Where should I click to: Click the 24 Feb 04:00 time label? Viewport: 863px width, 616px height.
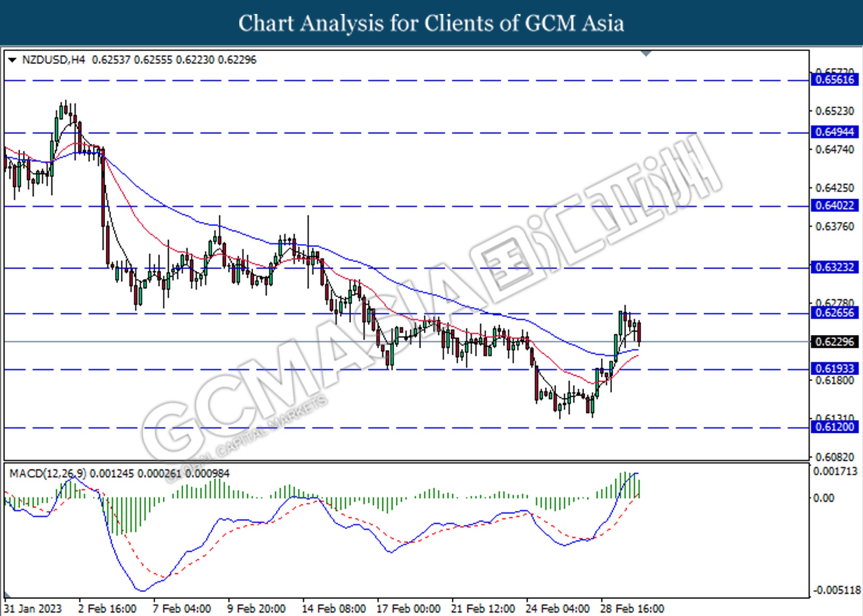click(558, 609)
